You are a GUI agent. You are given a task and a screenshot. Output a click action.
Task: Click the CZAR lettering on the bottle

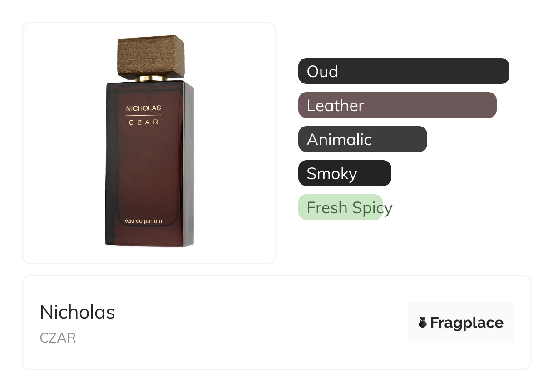click(143, 122)
